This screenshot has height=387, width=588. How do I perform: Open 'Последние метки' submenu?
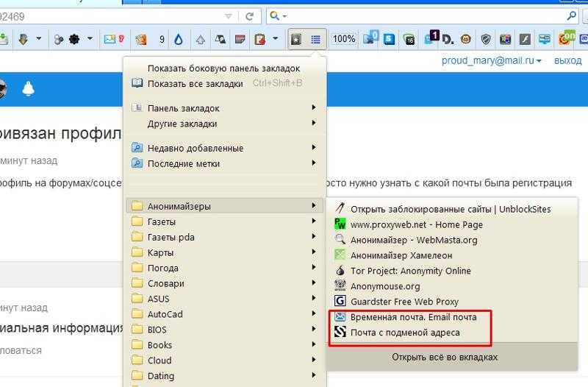pyautogui.click(x=225, y=163)
